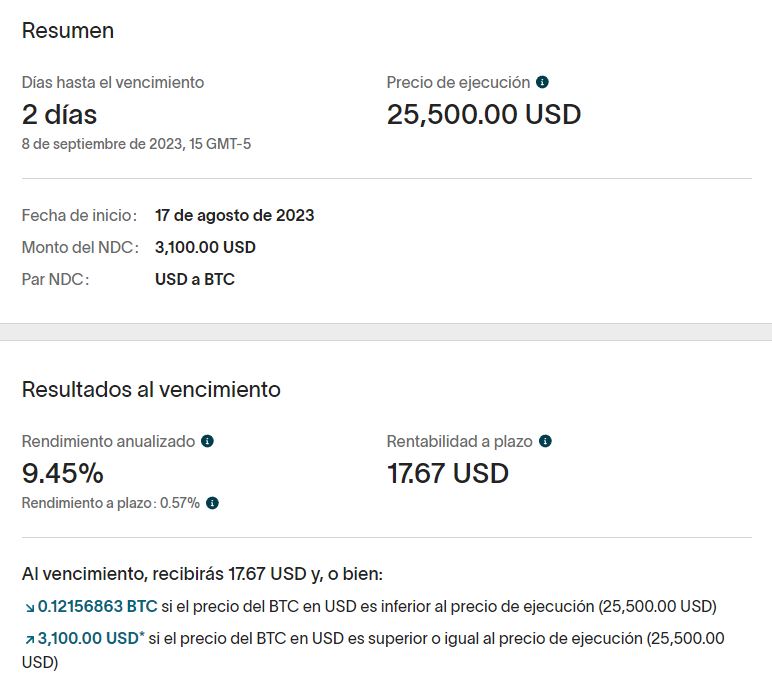
Task: Click the Resumen section heading
Action: coord(68,31)
